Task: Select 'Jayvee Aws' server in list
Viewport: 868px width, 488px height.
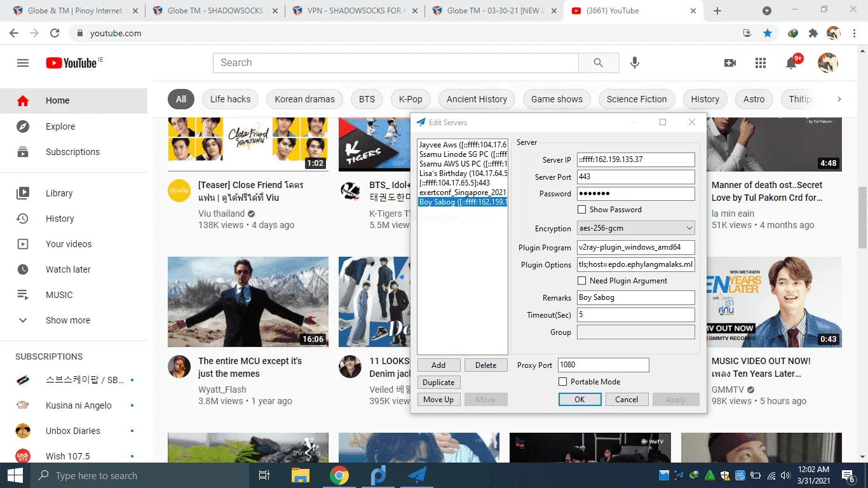Action: coord(463,145)
